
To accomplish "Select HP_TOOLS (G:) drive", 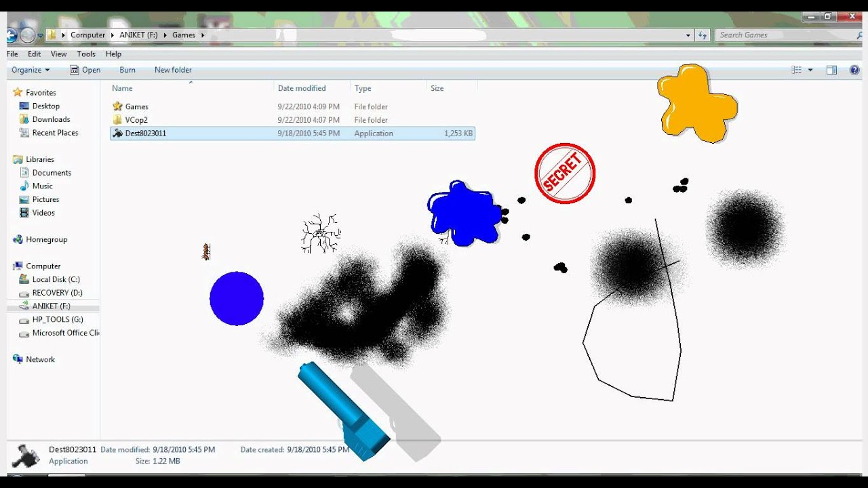I will [x=58, y=319].
